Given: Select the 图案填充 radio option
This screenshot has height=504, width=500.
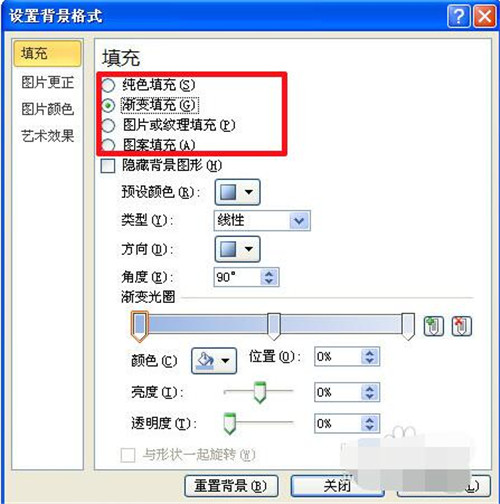Looking at the screenshot, I should tap(108, 145).
